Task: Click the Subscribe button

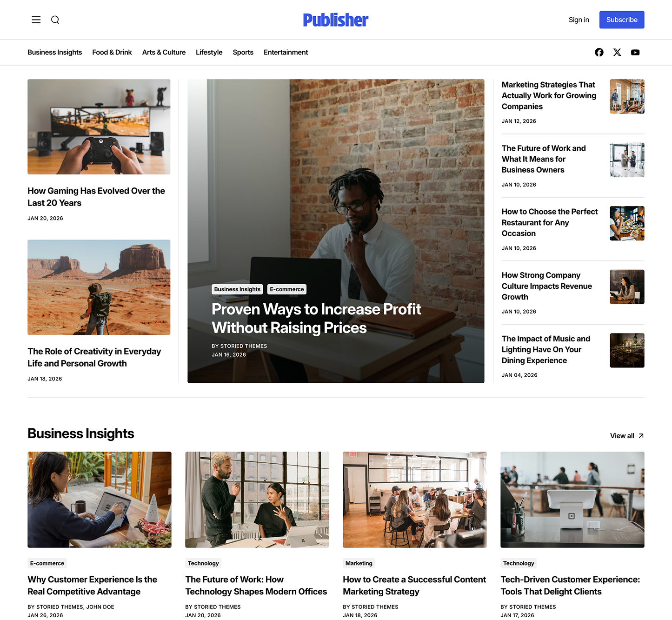Action: point(622,20)
